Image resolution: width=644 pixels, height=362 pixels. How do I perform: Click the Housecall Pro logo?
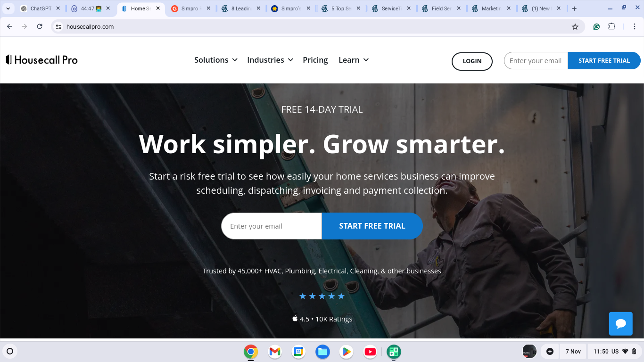[x=42, y=60]
